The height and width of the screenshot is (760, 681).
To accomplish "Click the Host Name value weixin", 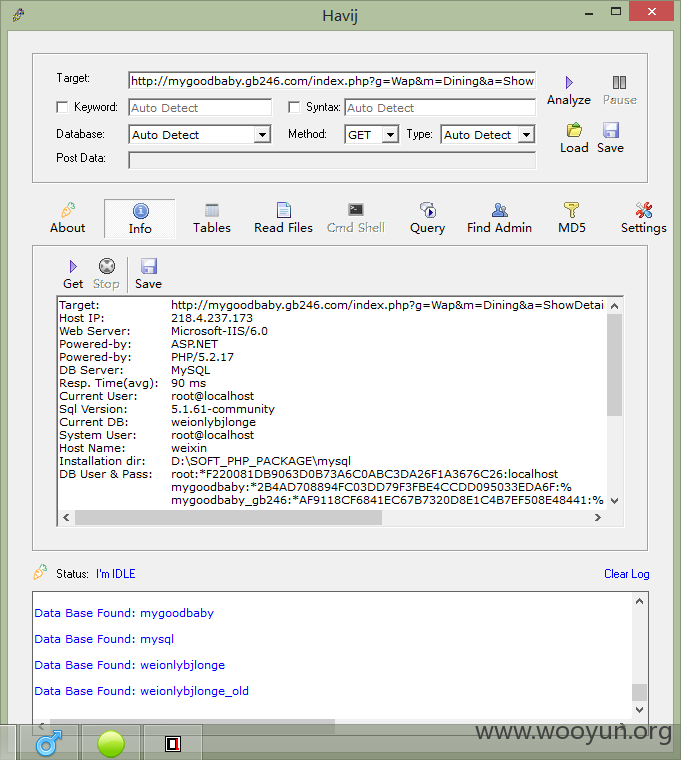I will (189, 448).
